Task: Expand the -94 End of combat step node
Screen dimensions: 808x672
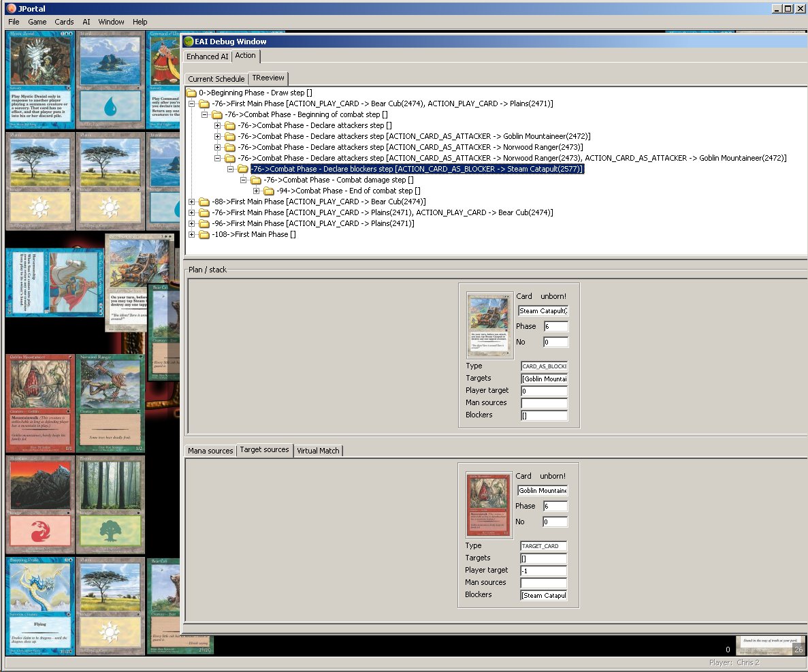Action: [256, 191]
